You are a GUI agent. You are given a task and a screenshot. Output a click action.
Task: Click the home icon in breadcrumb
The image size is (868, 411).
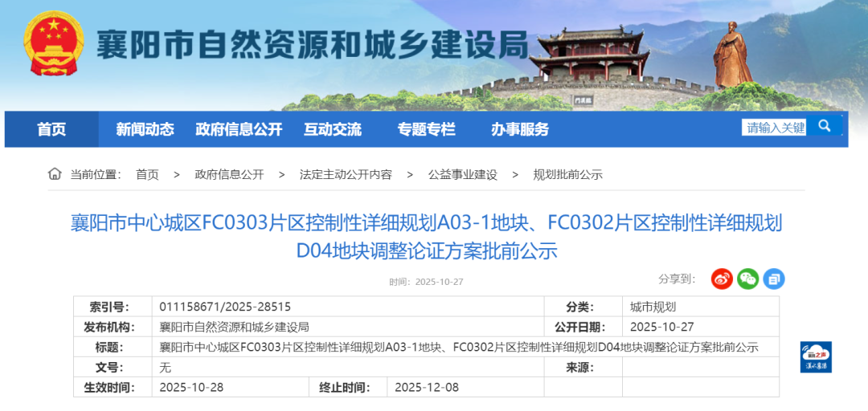tap(55, 174)
